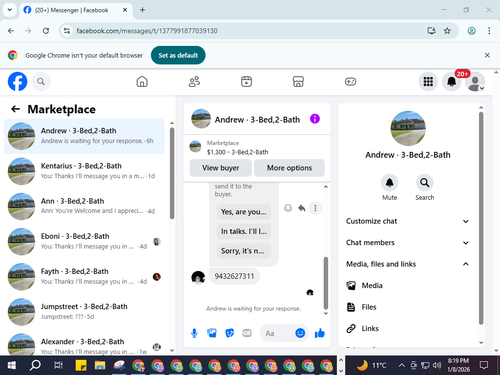Search in conversation with the magnifier icon

[x=424, y=183]
